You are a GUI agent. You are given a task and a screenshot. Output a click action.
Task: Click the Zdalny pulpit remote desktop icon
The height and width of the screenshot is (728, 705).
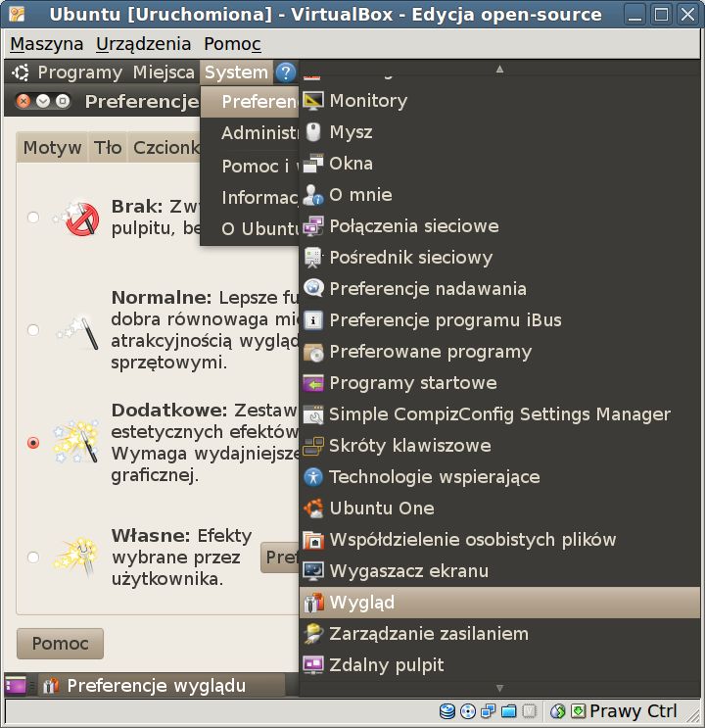pyautogui.click(x=313, y=665)
